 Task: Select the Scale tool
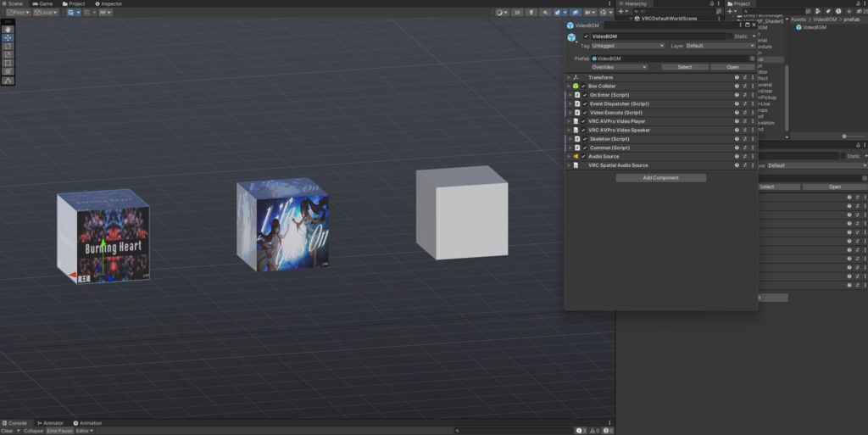pos(8,54)
